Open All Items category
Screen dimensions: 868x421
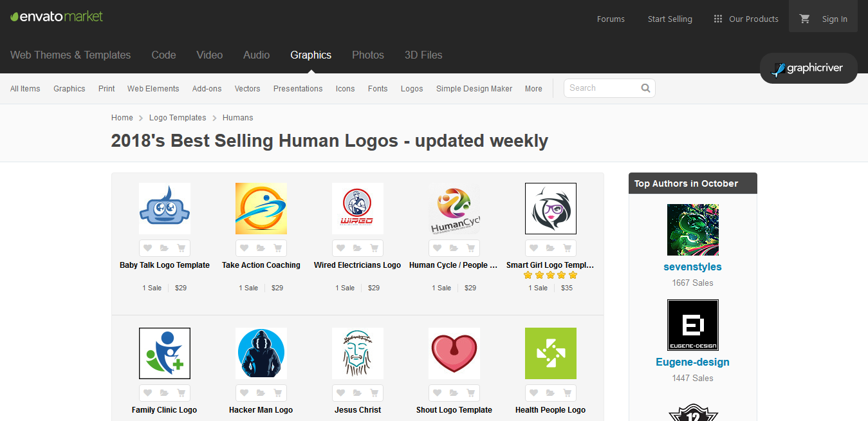25,89
